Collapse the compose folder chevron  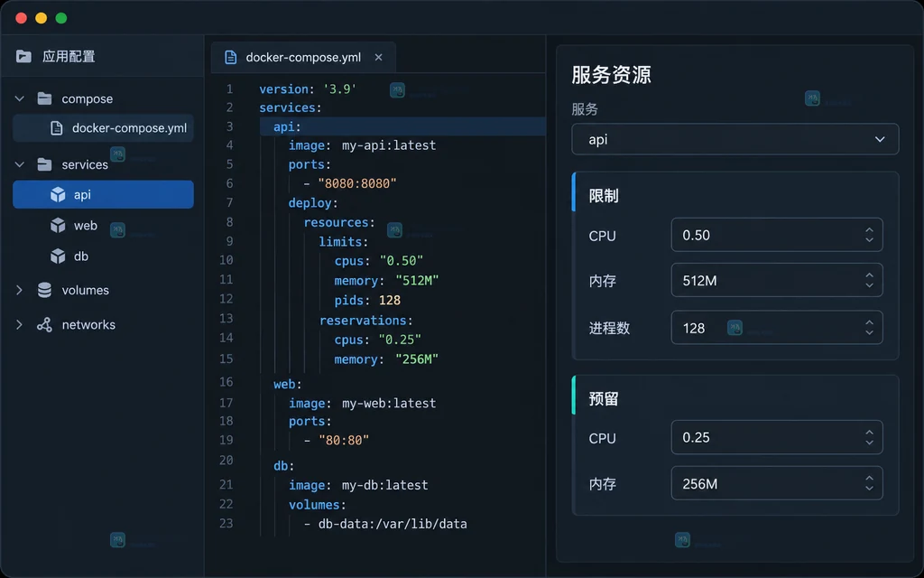click(x=20, y=98)
